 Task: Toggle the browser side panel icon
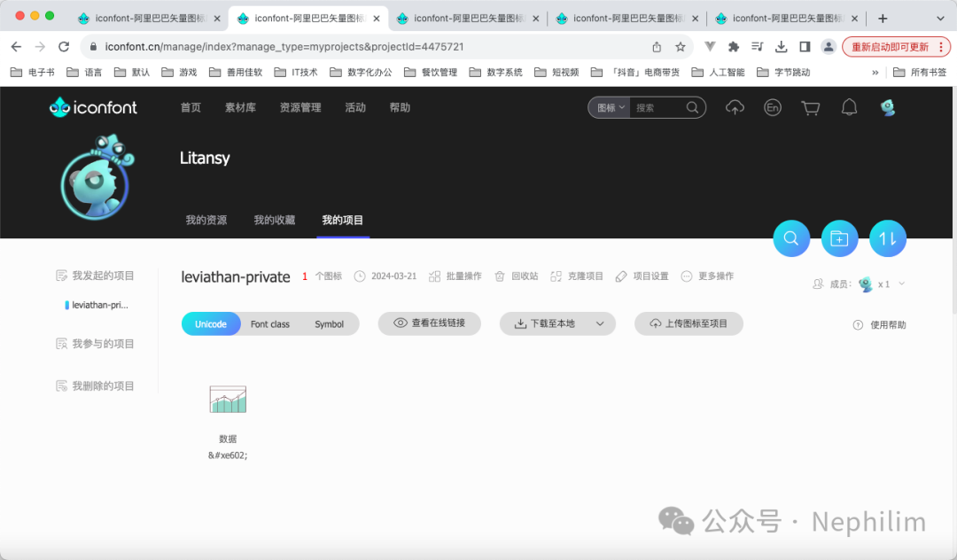(805, 46)
